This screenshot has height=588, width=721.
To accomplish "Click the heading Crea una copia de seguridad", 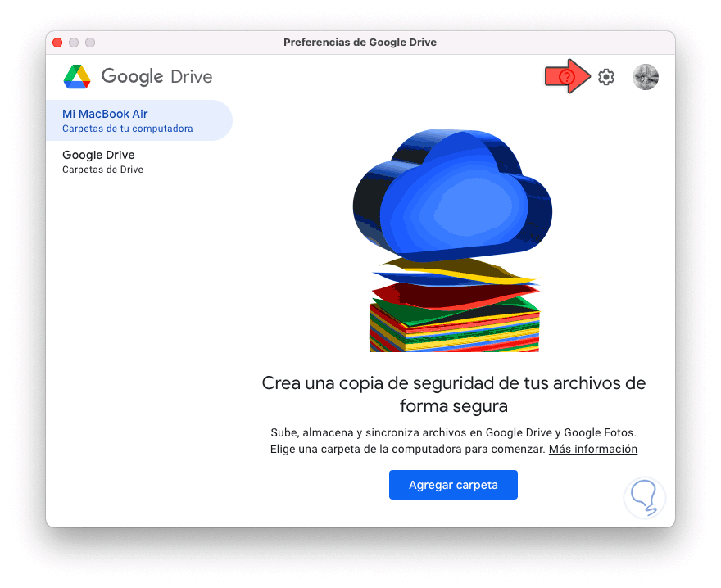I will pyautogui.click(x=453, y=395).
